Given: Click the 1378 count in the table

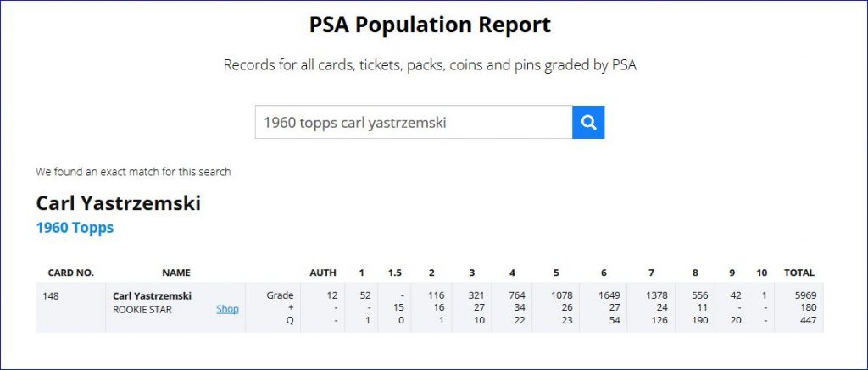Looking at the screenshot, I should 658,295.
